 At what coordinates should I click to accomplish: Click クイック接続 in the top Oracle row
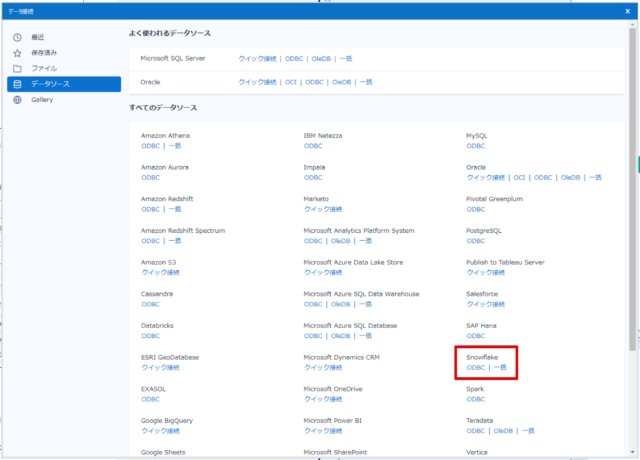tap(257, 82)
